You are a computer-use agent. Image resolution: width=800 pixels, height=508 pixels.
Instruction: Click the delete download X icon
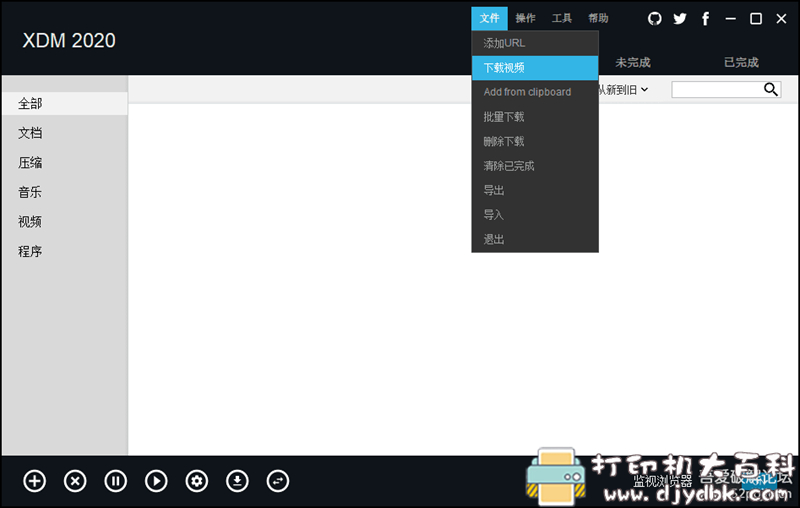click(75, 481)
